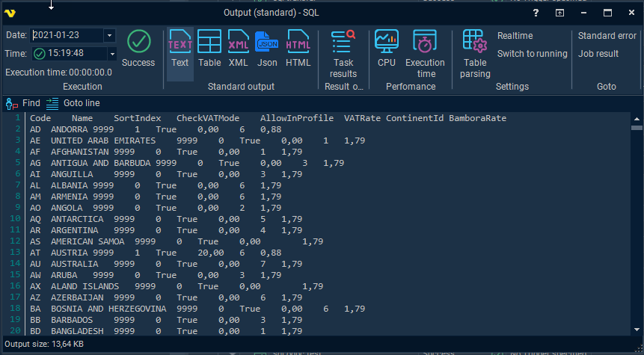Screen dimensions: 644x355
Task: Open Execution time performance chart
Action: pyautogui.click(x=425, y=54)
